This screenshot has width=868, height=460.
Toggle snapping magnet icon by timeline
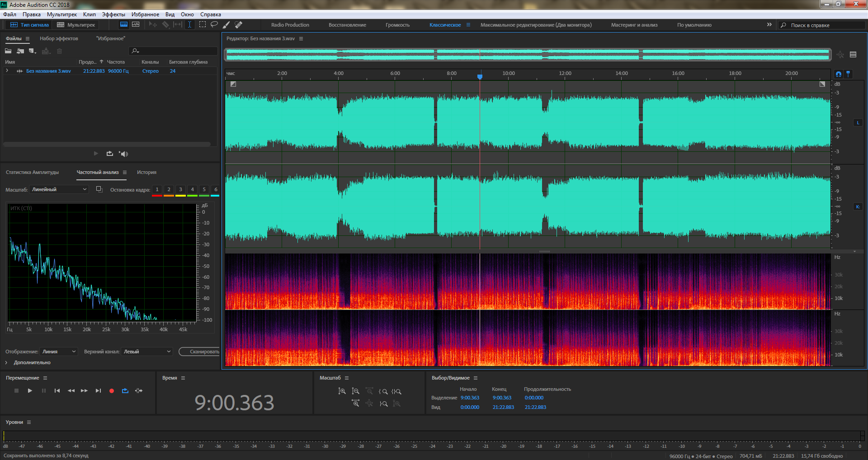coord(839,74)
